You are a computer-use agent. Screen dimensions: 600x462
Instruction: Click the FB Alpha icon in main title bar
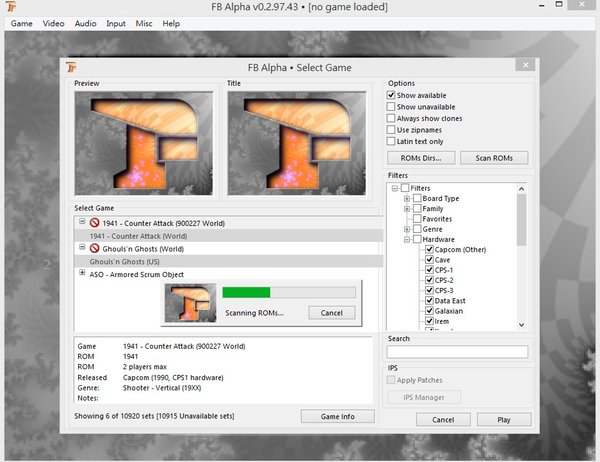pyautogui.click(x=9, y=7)
